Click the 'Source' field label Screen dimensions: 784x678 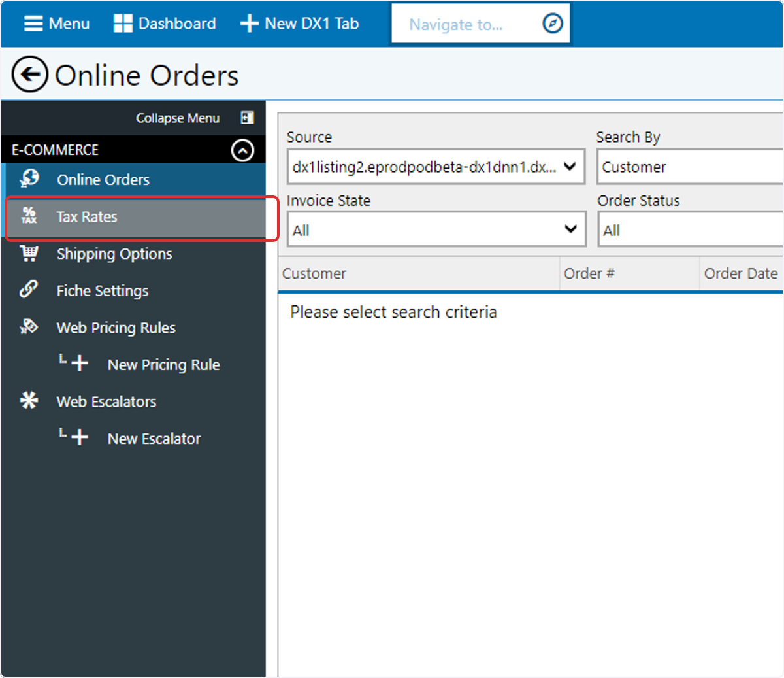coord(309,137)
